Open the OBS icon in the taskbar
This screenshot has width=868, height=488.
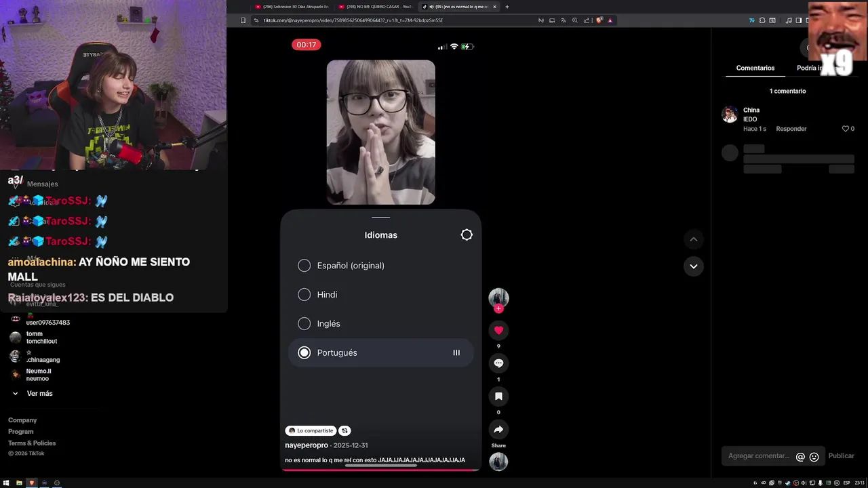(57, 483)
